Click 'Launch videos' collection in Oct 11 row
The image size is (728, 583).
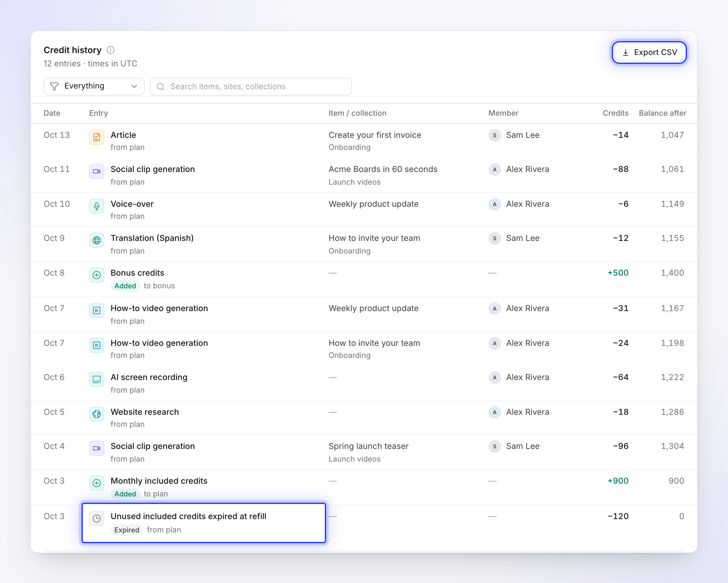pos(355,182)
